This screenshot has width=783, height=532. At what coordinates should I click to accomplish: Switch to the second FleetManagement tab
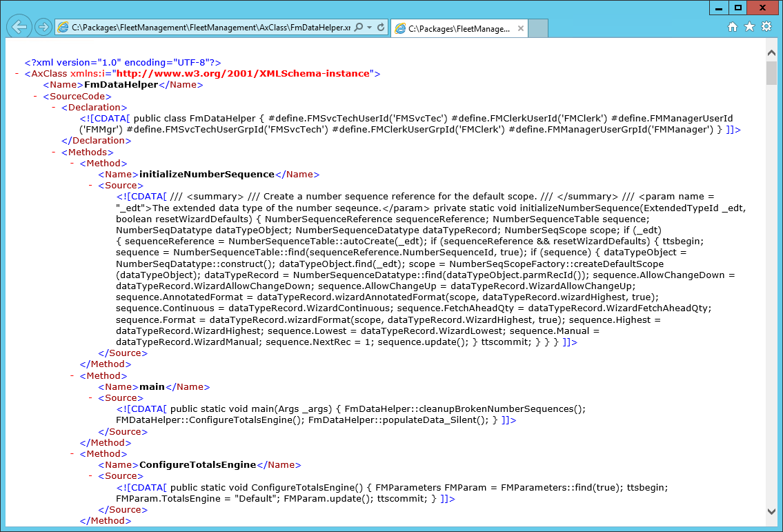[x=455, y=29]
